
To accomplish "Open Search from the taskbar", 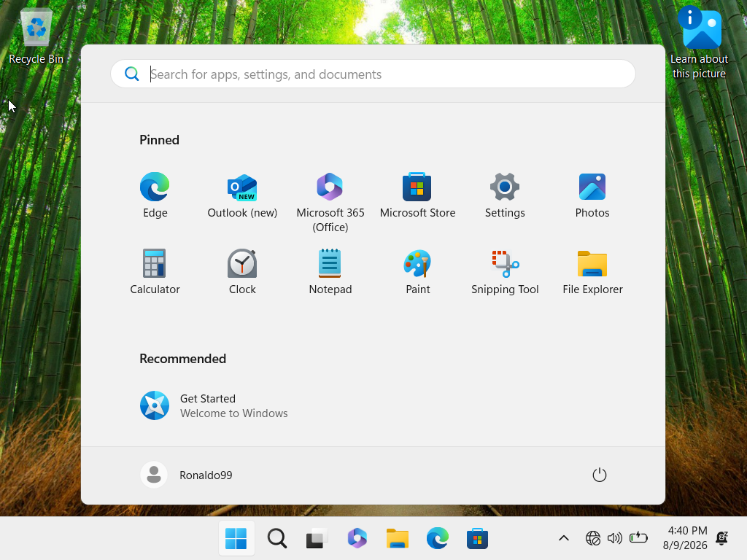I will pyautogui.click(x=276, y=539).
